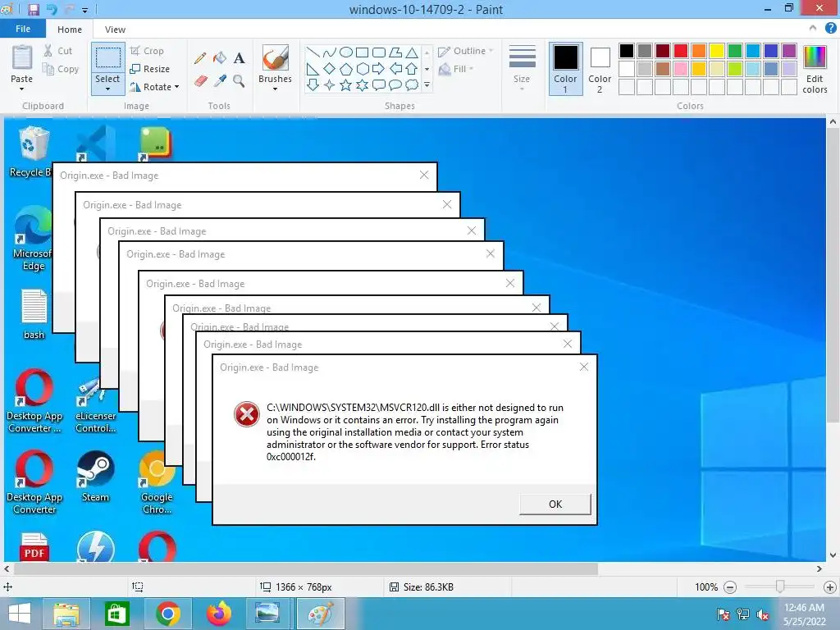Open the Windows Start button

click(x=20, y=614)
